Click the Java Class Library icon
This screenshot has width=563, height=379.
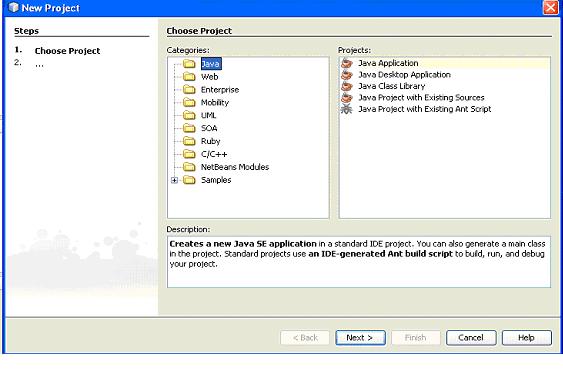347,86
